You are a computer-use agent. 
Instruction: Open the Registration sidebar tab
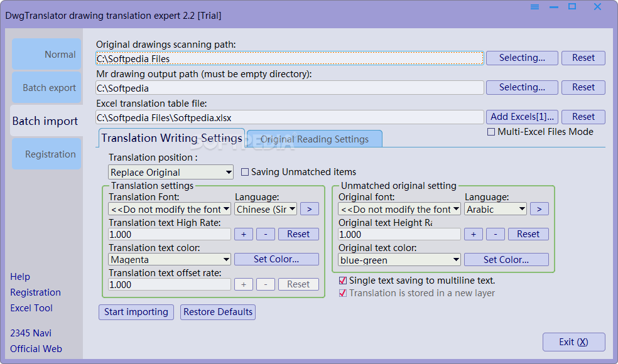pyautogui.click(x=46, y=154)
